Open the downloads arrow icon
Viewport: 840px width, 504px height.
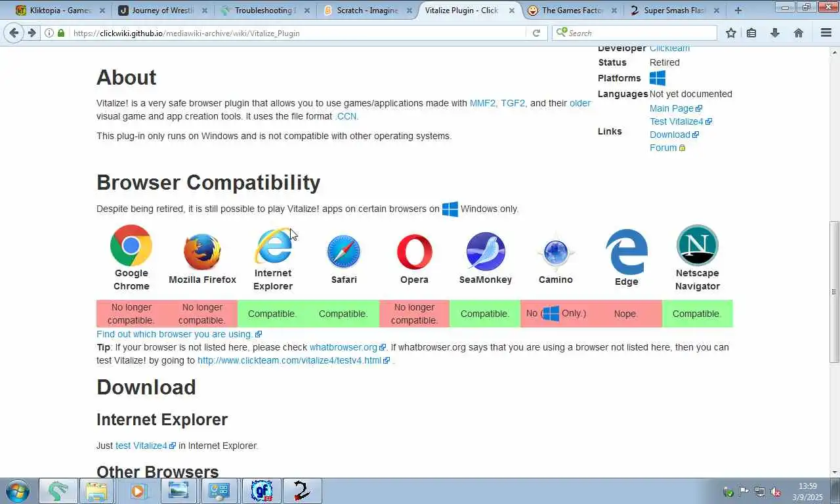pyautogui.click(x=775, y=33)
